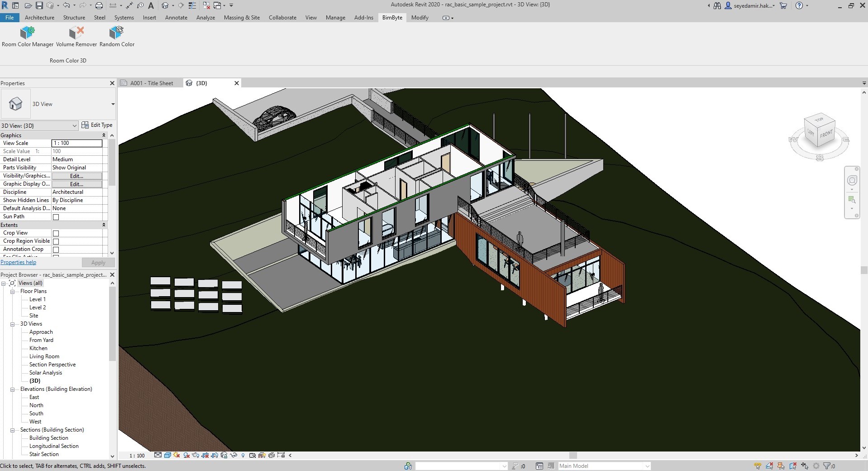
Task: Check the Crop View checkbox
Action: coord(56,233)
